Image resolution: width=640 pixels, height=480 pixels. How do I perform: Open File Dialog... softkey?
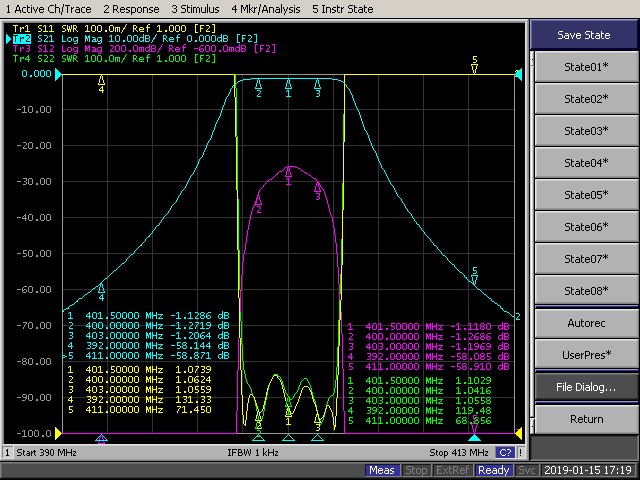pos(586,387)
